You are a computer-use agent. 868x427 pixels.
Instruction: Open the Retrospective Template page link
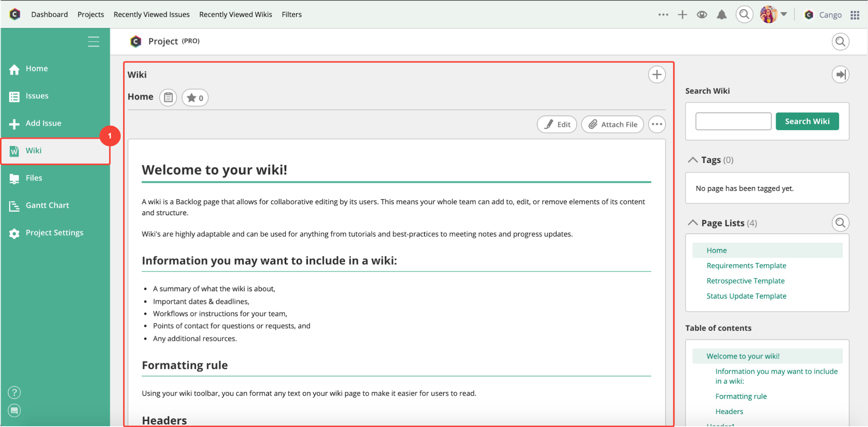745,281
